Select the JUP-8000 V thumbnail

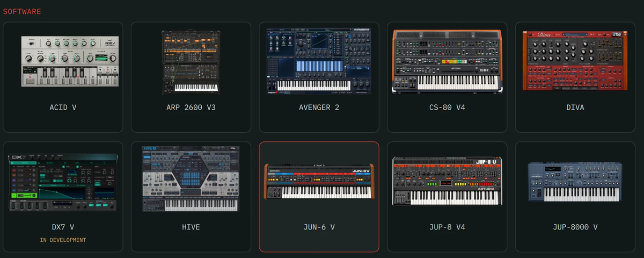pos(575,182)
